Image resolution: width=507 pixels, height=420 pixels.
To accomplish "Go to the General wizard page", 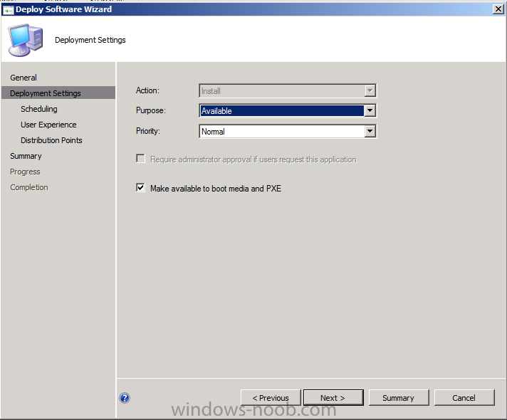I will [x=23, y=78].
